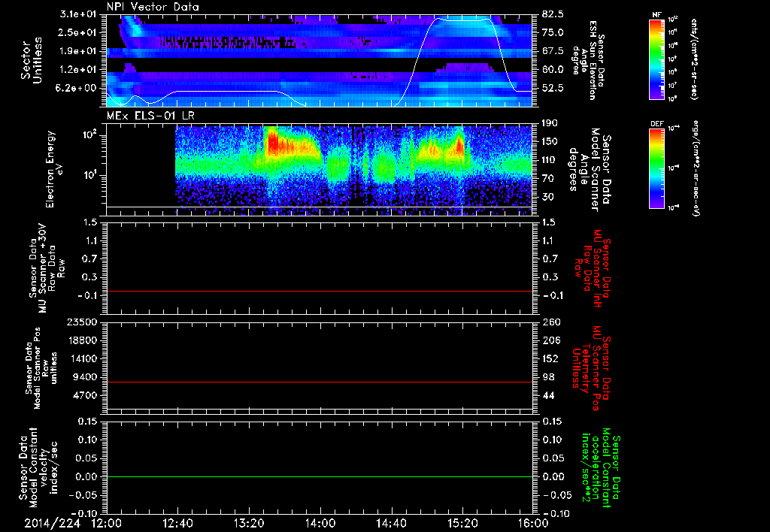Image resolution: width=770 pixels, height=532 pixels.
Task: Click the '30' scanner angle tick
Action: click(x=549, y=197)
